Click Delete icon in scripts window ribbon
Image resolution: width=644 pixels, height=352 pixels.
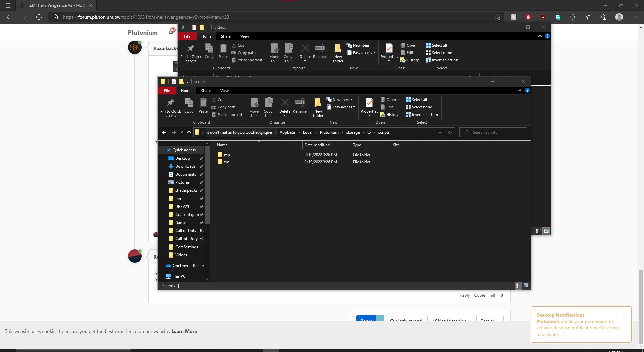point(285,107)
